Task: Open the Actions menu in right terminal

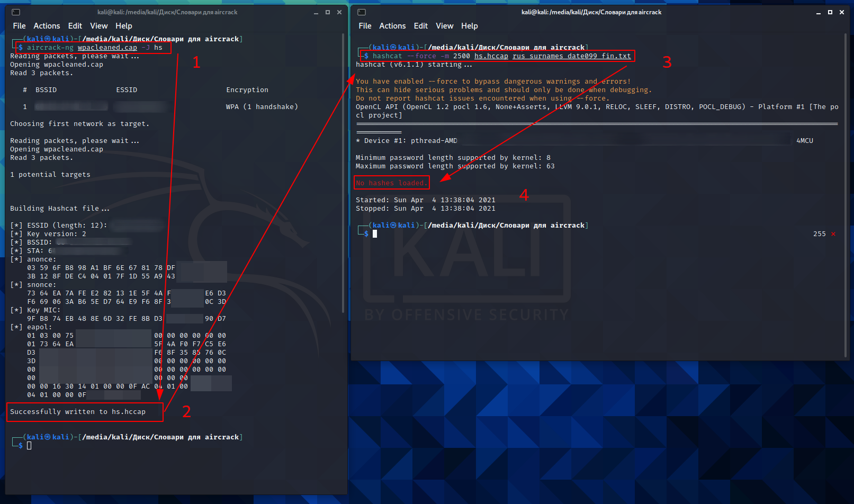Action: coord(392,26)
